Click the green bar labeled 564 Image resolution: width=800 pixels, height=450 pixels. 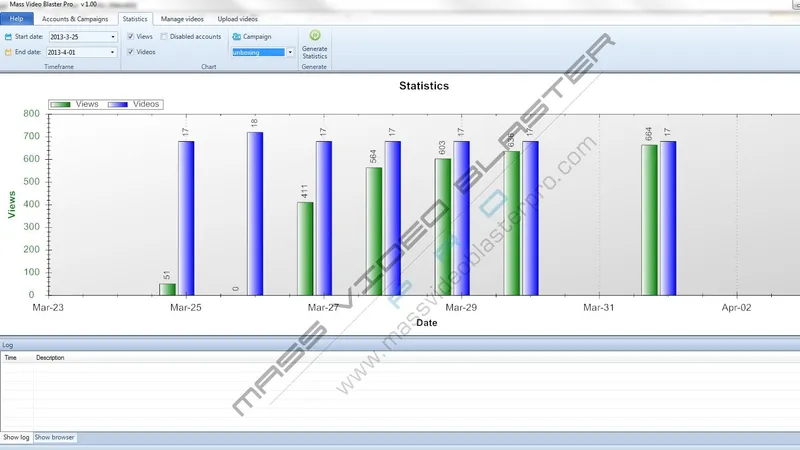click(x=374, y=231)
